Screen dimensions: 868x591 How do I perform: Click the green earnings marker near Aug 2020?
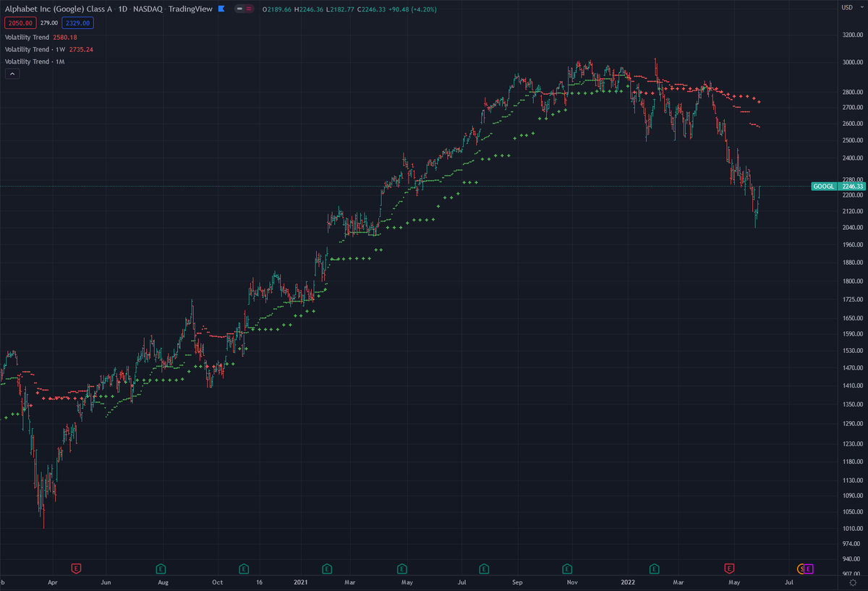pos(161,568)
